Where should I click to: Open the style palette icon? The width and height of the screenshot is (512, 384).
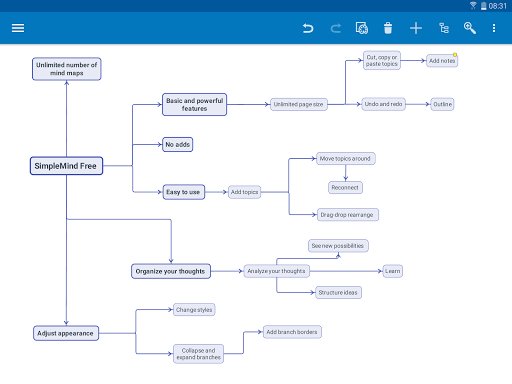pos(362,28)
